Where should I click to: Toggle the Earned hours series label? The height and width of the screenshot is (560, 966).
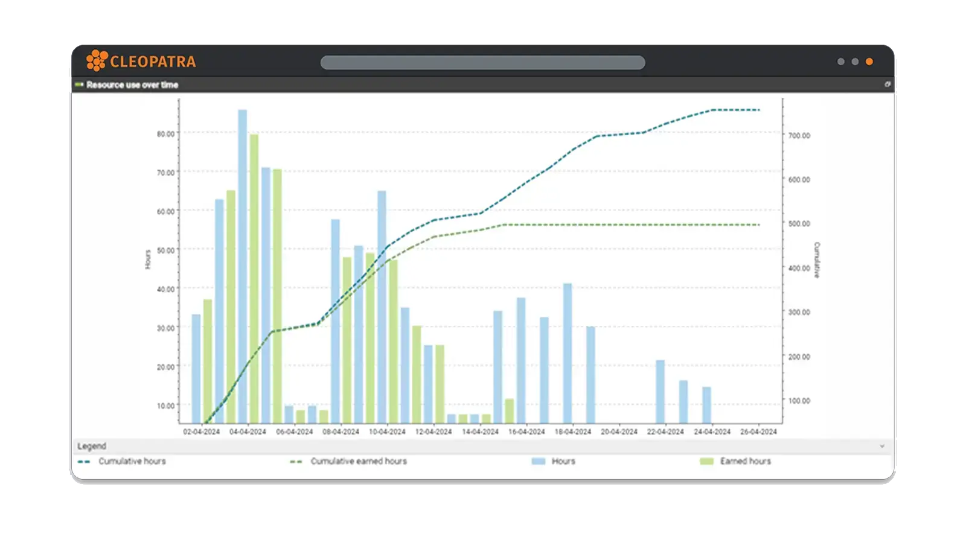coord(746,462)
